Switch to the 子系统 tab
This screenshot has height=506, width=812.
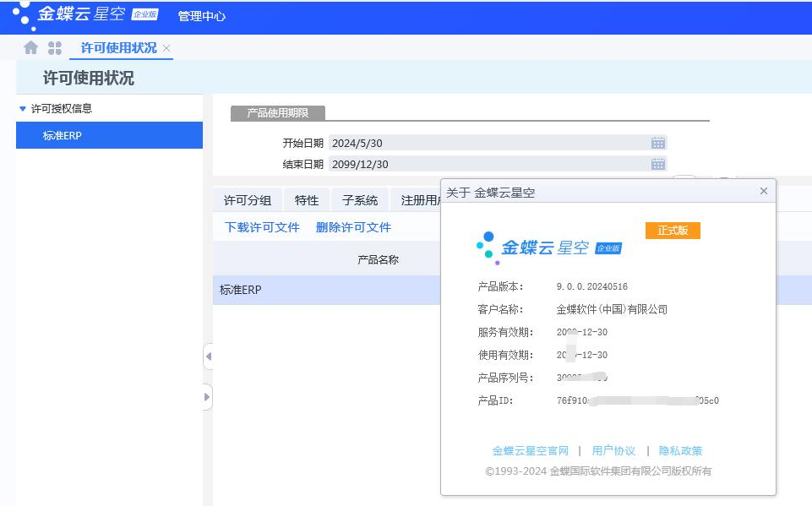pyautogui.click(x=360, y=200)
